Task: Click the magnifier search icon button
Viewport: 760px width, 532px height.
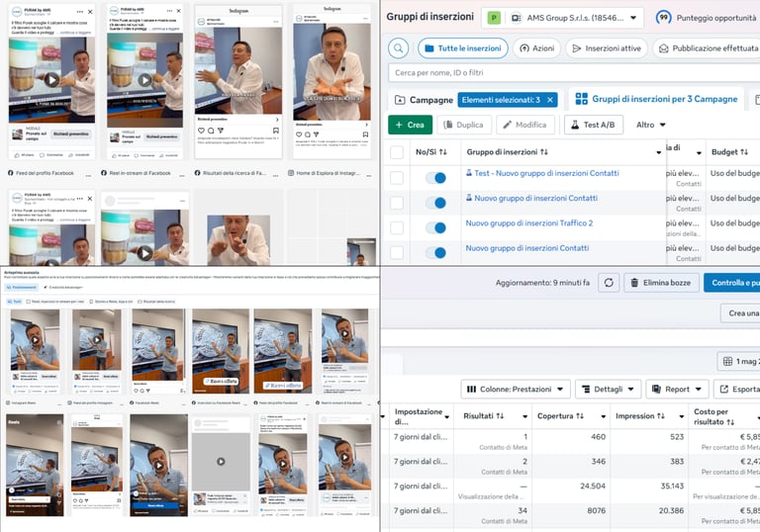Action: (399, 48)
